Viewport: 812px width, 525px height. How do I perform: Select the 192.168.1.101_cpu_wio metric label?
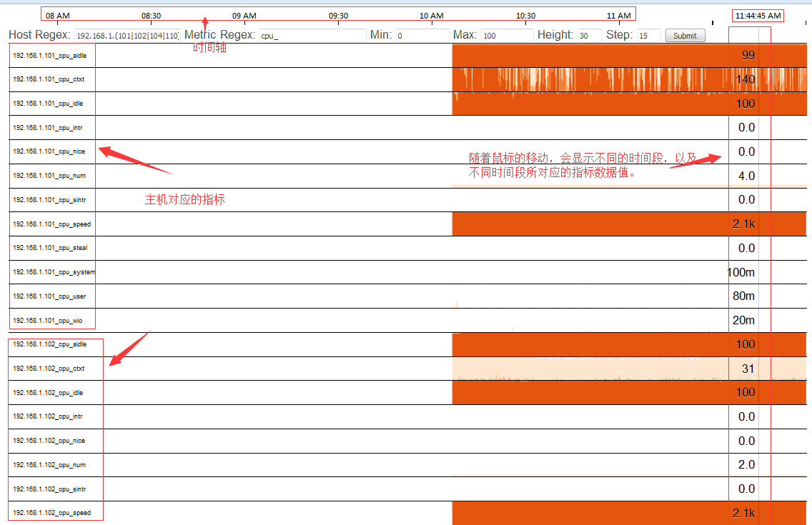pos(48,321)
